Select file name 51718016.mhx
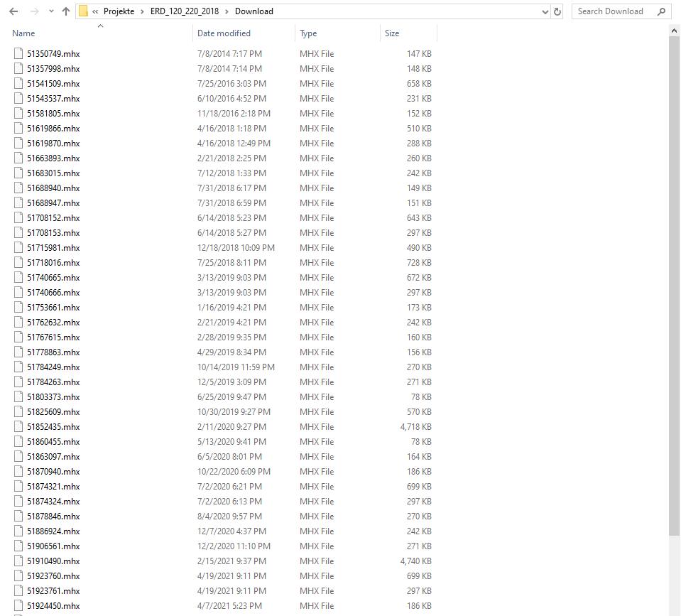This screenshot has width=681, height=616. (53, 262)
